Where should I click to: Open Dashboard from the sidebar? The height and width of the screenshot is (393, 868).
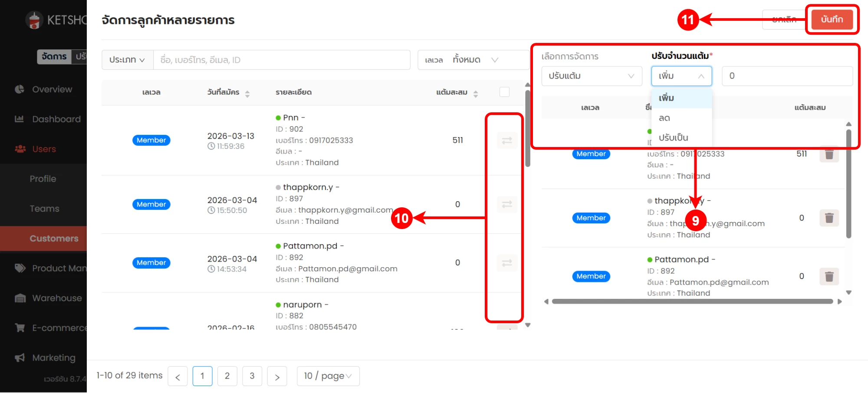click(56, 119)
